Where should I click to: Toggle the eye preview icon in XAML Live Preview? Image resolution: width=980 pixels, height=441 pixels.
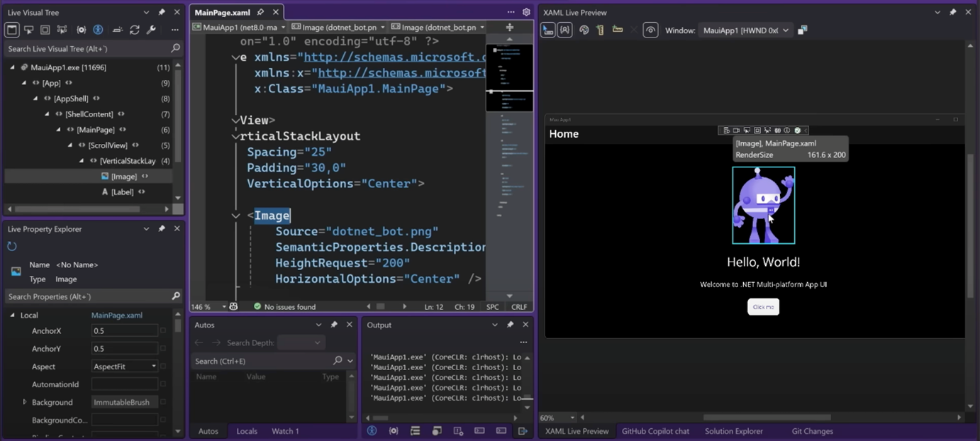tap(650, 30)
